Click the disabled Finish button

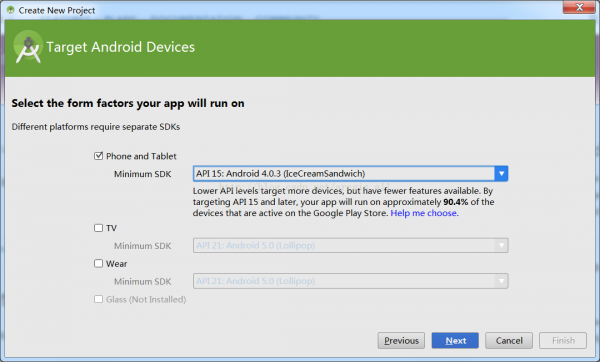pyautogui.click(x=563, y=340)
